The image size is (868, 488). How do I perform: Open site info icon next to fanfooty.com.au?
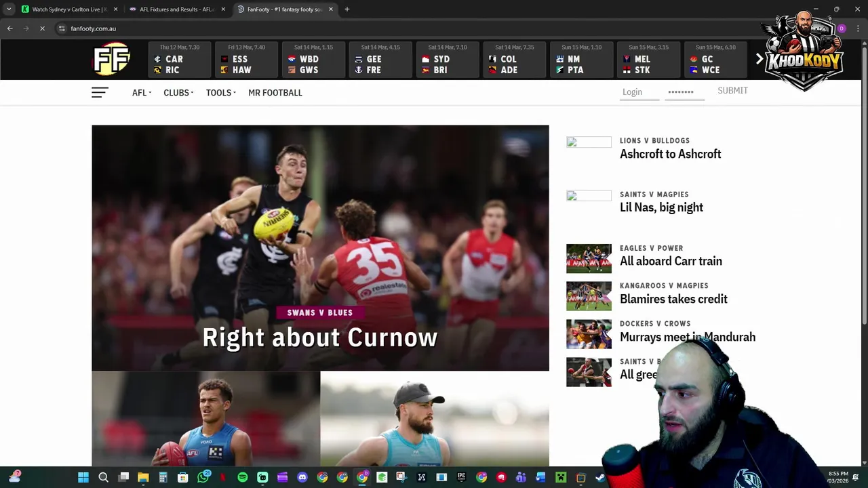[x=62, y=28]
